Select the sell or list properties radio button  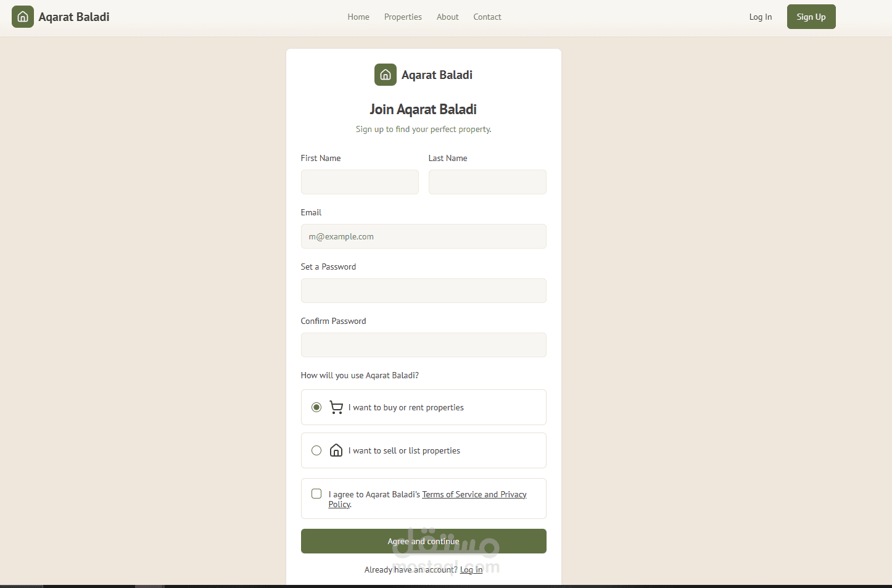point(316,450)
